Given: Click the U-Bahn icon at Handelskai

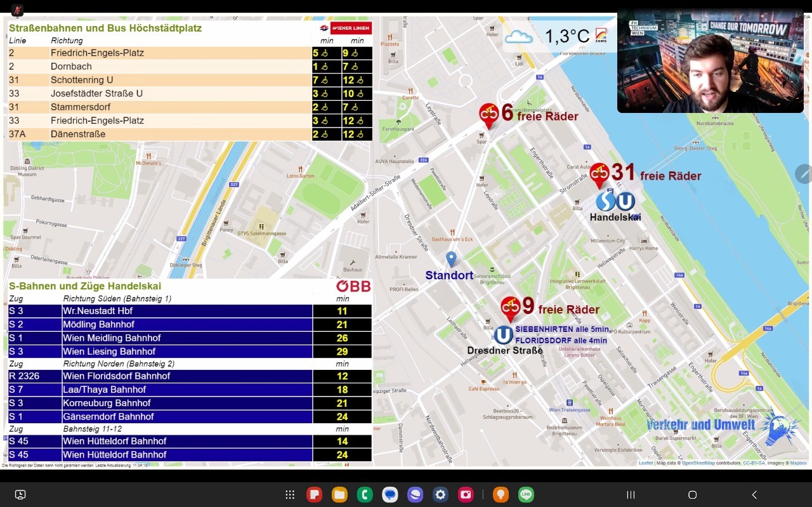Looking at the screenshot, I should pyautogui.click(x=625, y=201).
